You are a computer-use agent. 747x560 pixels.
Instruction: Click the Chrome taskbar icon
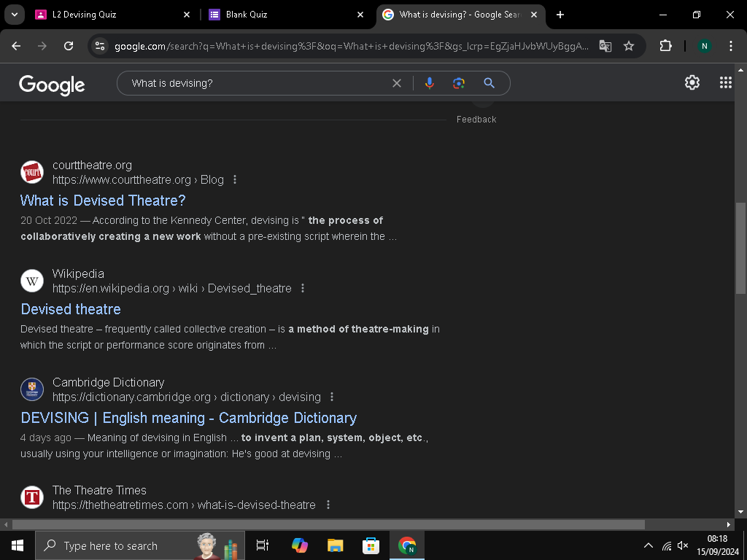(x=407, y=545)
